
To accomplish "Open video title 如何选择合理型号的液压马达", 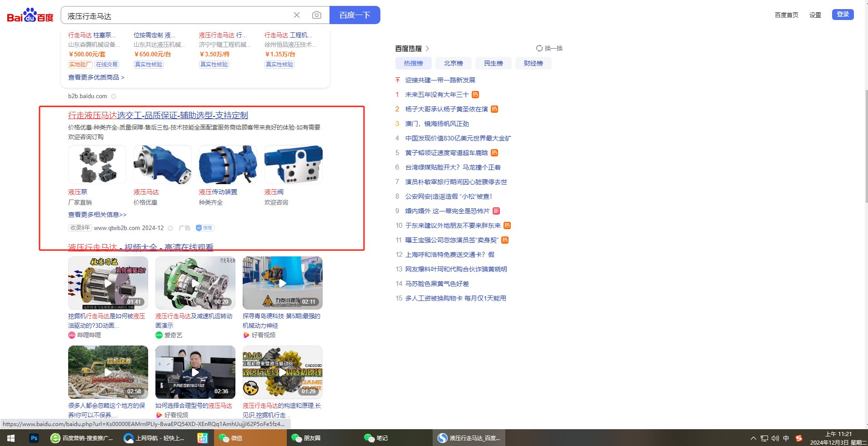I will [194, 406].
